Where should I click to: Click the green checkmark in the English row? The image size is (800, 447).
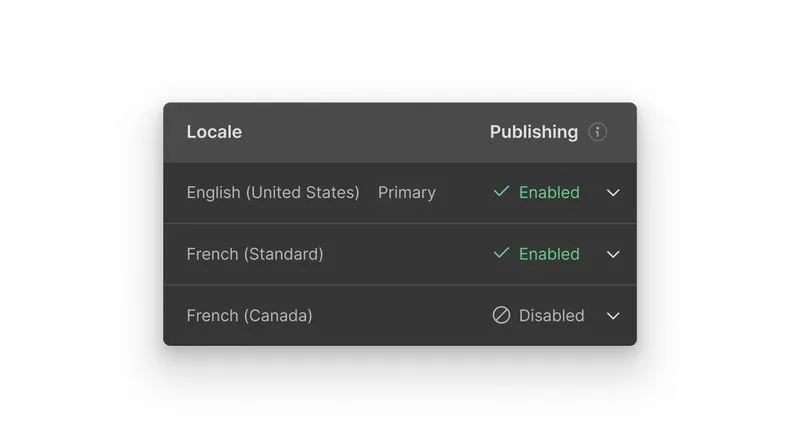tap(501, 192)
